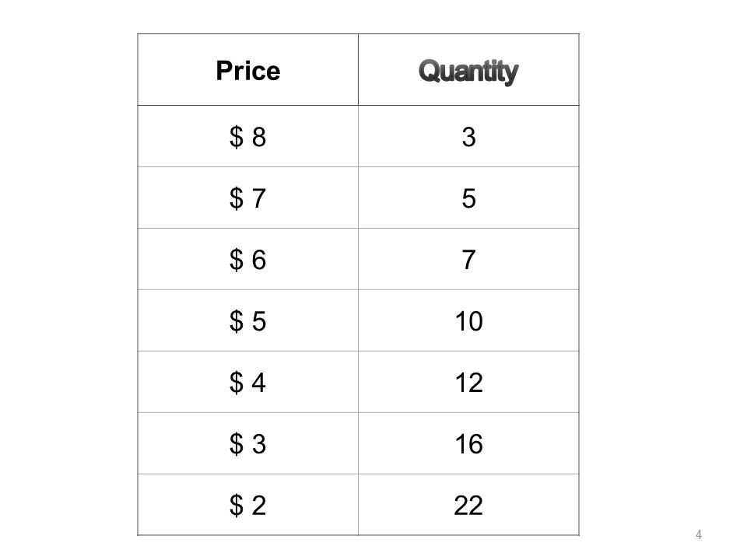Click the quantity 16 cell
The image size is (747, 560).
click(468, 443)
